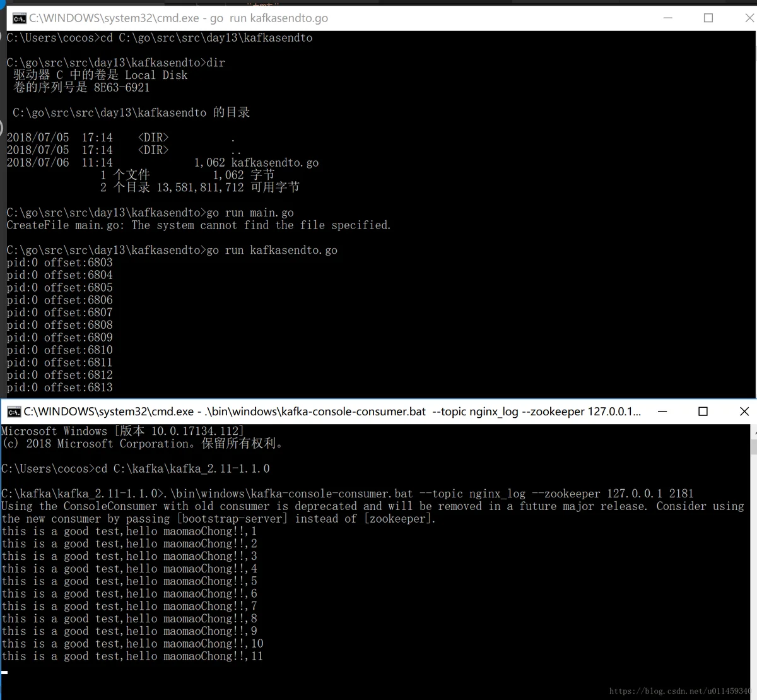Screen dimensions: 757x700
Task: Click the free space line "13,581,811,712 可用字节"
Action: click(200, 187)
